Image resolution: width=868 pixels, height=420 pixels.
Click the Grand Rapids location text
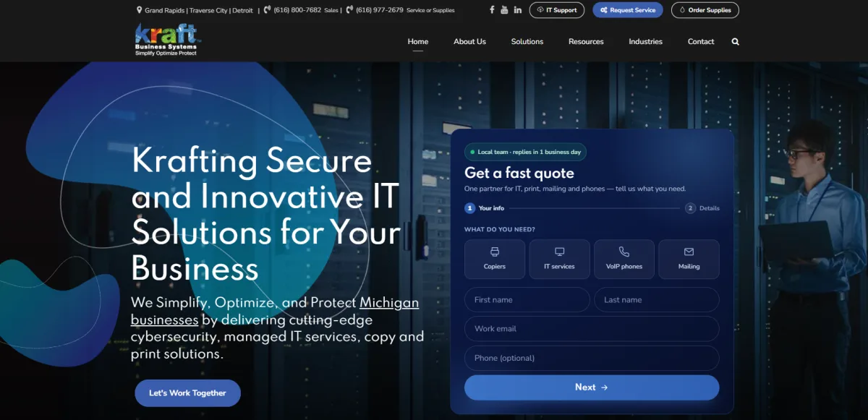pyautogui.click(x=165, y=10)
